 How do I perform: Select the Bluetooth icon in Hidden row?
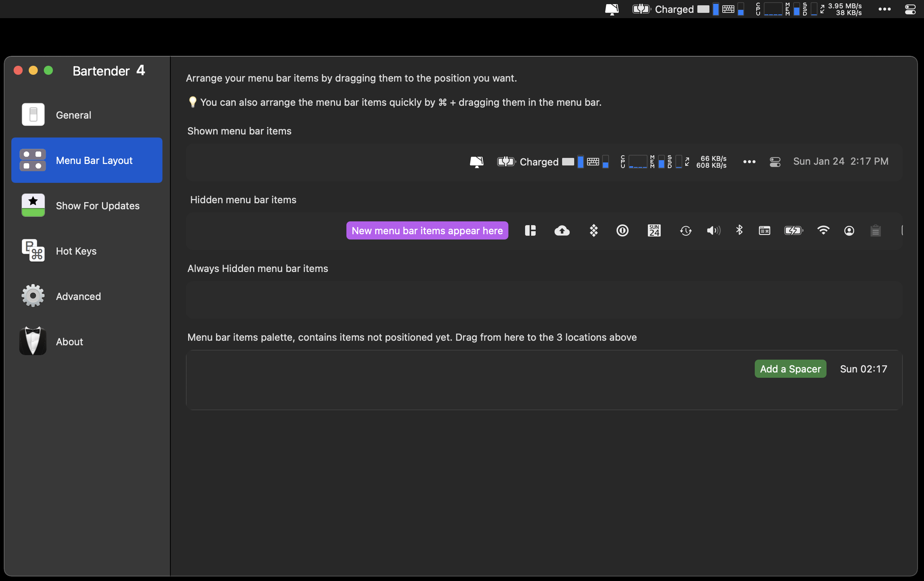[x=739, y=230]
